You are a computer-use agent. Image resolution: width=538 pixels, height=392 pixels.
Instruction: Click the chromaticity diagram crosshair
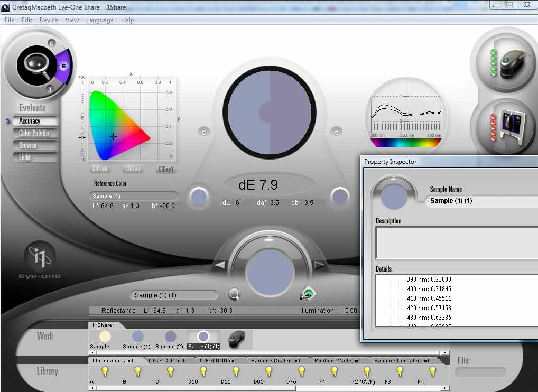113,137
